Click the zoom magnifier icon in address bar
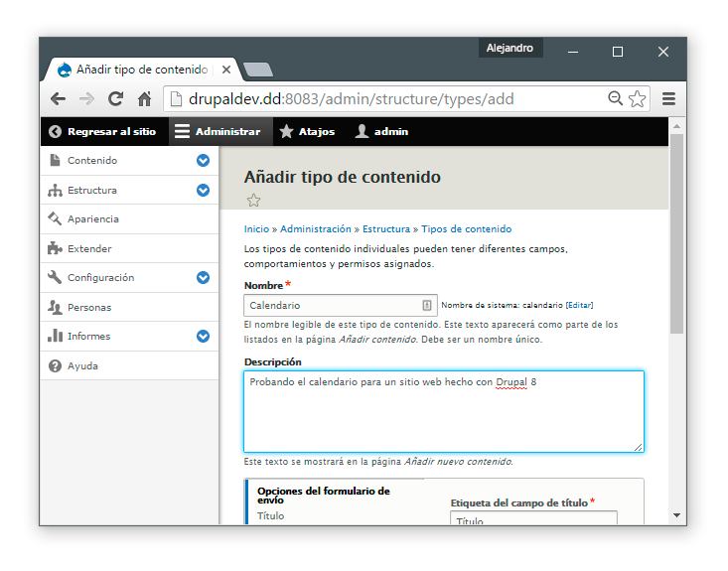The height and width of the screenshot is (571, 728). pos(615,98)
